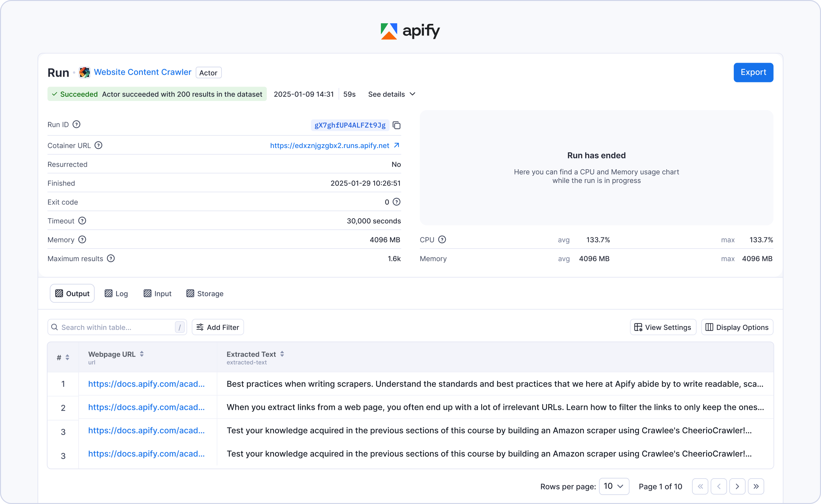Switch to the Log tab
This screenshot has height=504, width=821.
116,293
